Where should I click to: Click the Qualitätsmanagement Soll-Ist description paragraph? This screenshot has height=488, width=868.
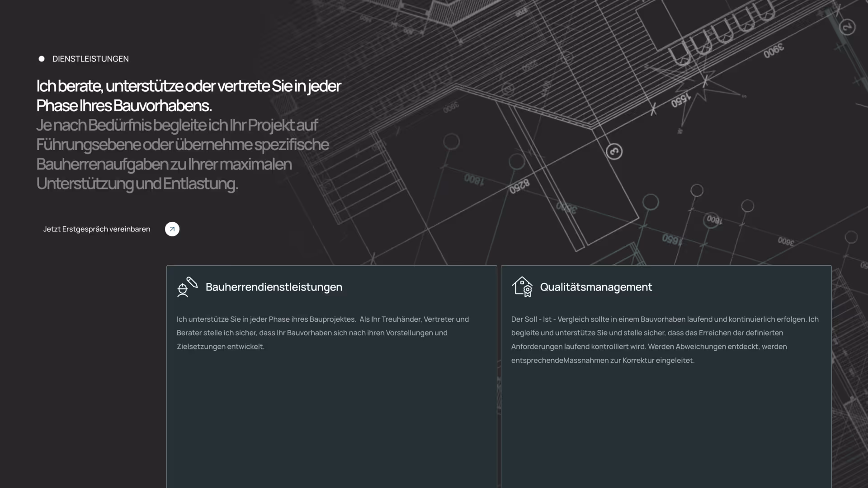point(665,339)
